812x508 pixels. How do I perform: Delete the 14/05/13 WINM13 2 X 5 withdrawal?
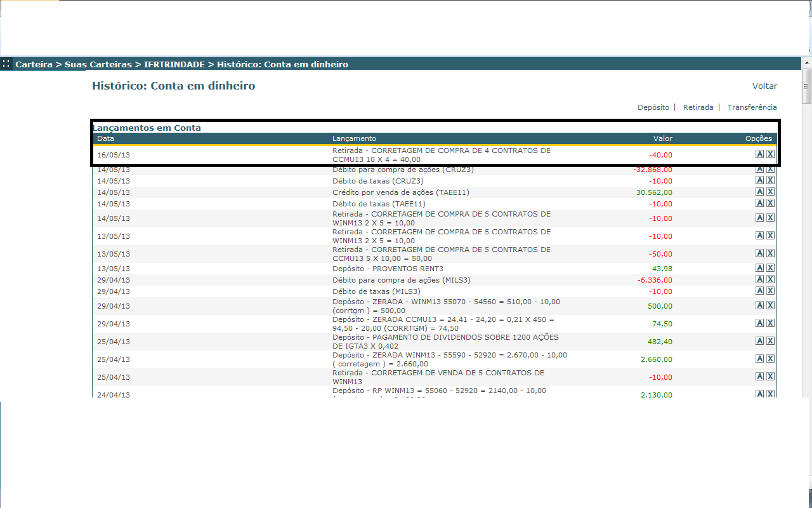(x=770, y=218)
